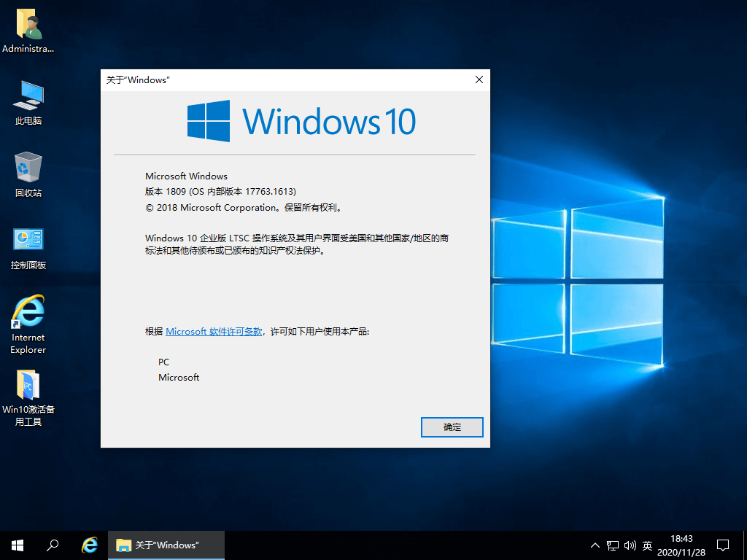Click the Microsoft Windows heading text

coord(186,176)
